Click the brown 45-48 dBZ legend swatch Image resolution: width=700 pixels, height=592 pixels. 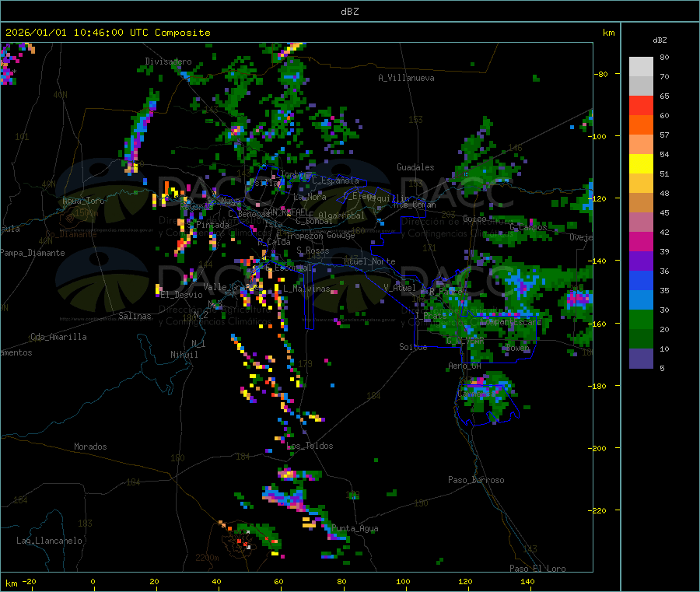tap(641, 203)
